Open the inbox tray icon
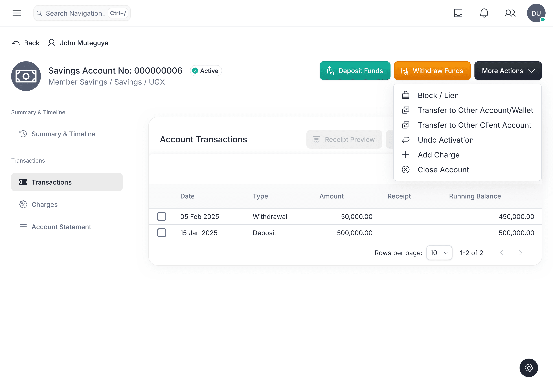Viewport: 553px width, 392px height. [x=458, y=13]
